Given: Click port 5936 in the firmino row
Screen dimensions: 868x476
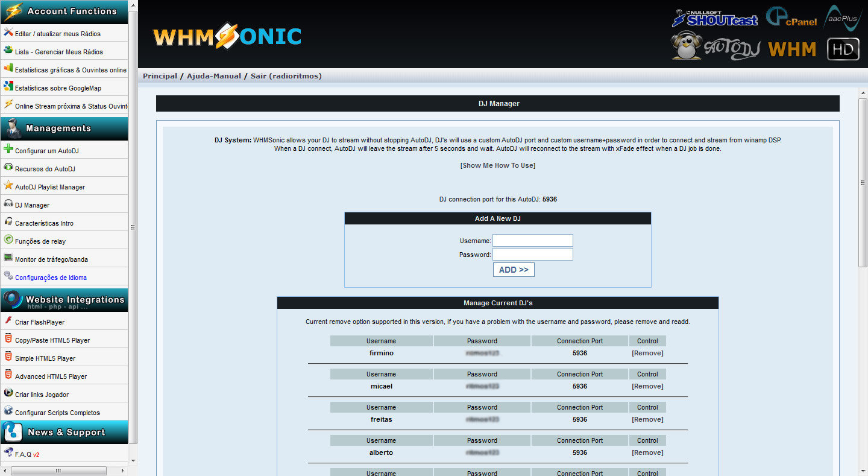Looking at the screenshot, I should pyautogui.click(x=580, y=353).
